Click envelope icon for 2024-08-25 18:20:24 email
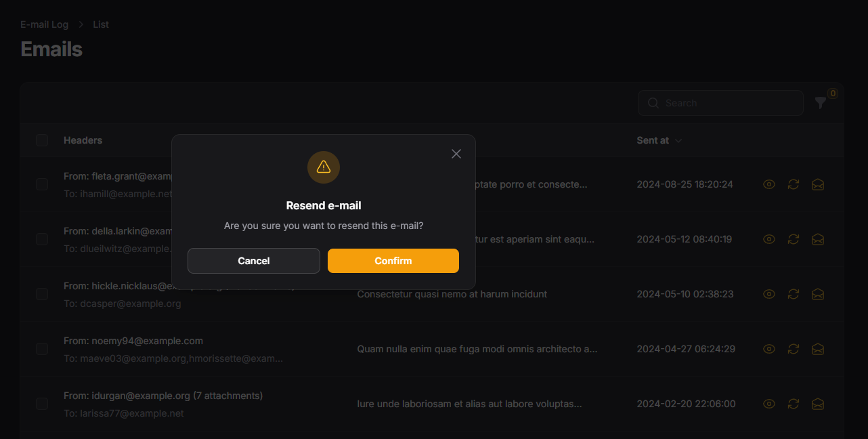 click(x=818, y=184)
